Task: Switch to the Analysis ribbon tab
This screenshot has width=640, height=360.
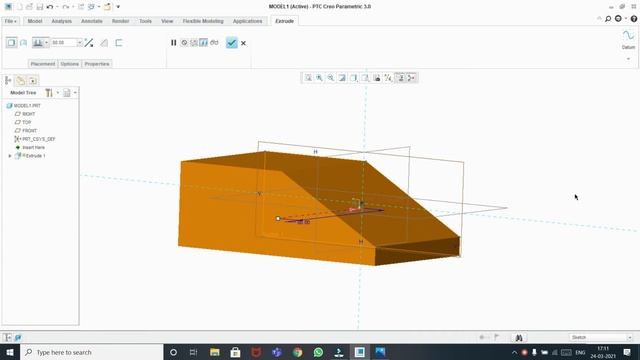Action: 62,21
